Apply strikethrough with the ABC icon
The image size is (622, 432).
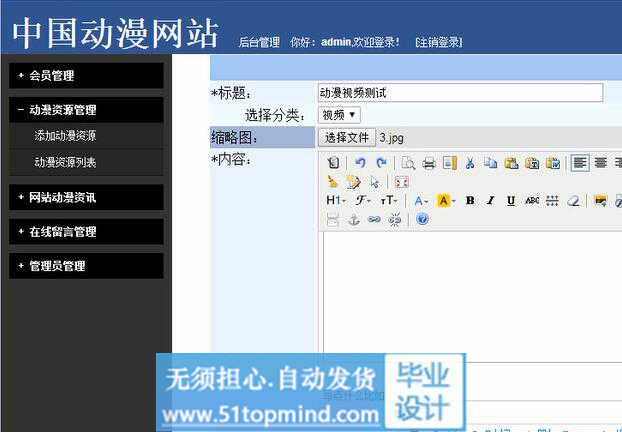532,201
